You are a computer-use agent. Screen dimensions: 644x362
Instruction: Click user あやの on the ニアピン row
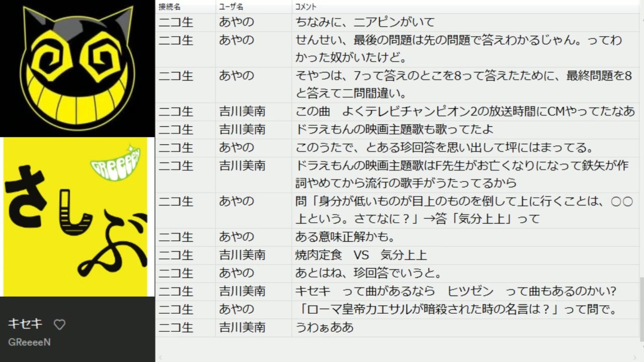coord(236,22)
